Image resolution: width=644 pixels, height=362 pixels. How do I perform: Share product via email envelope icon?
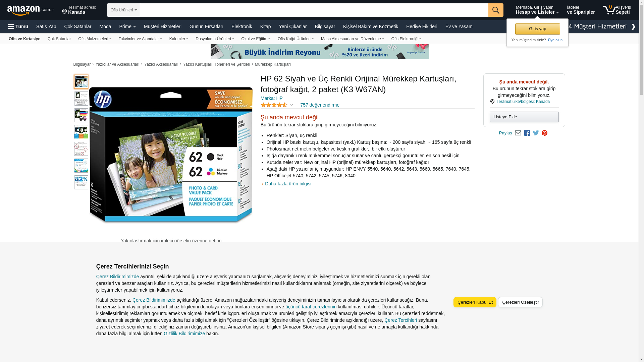tap(518, 133)
